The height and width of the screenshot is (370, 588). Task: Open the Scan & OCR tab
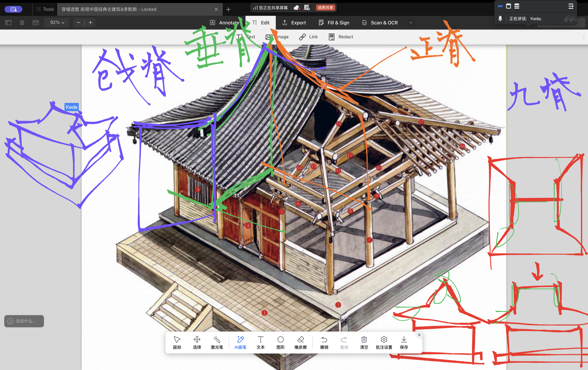380,23
